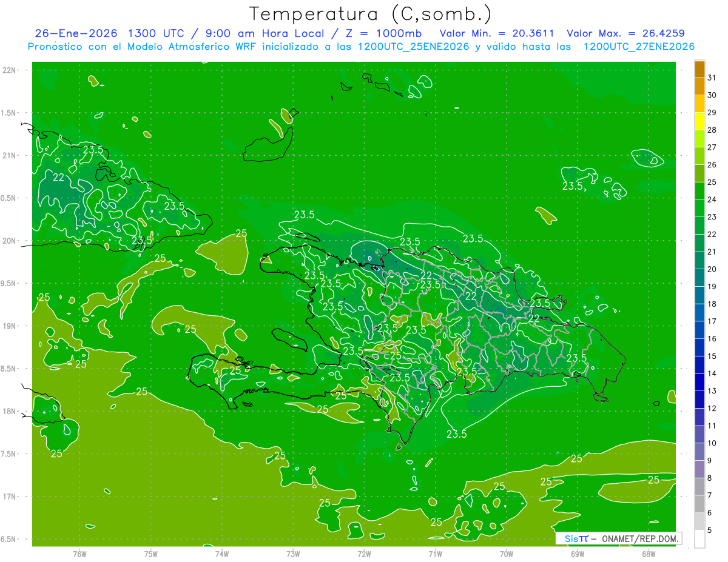Click the colorbar label '26'
The height and width of the screenshot is (562, 728).
(x=712, y=165)
